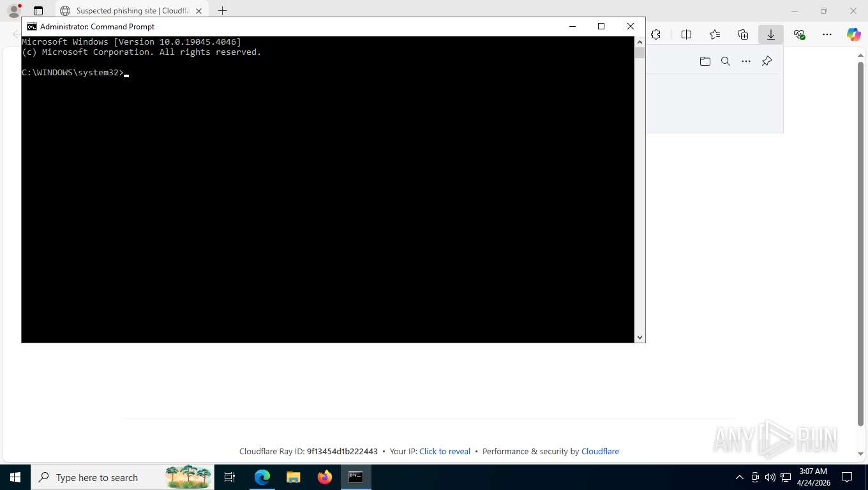868x490 pixels.
Task: Open Browser essentials heart icon
Action: coord(799,34)
